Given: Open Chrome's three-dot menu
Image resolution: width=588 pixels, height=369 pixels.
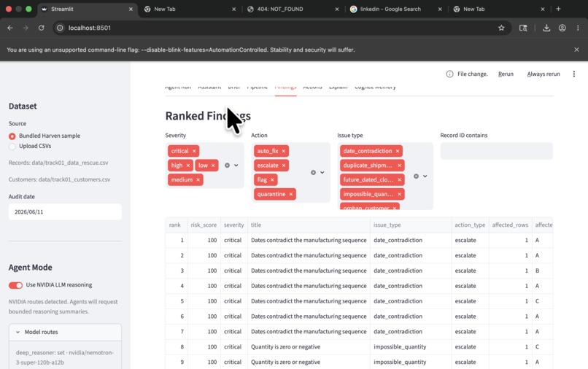Looking at the screenshot, I should (578, 28).
